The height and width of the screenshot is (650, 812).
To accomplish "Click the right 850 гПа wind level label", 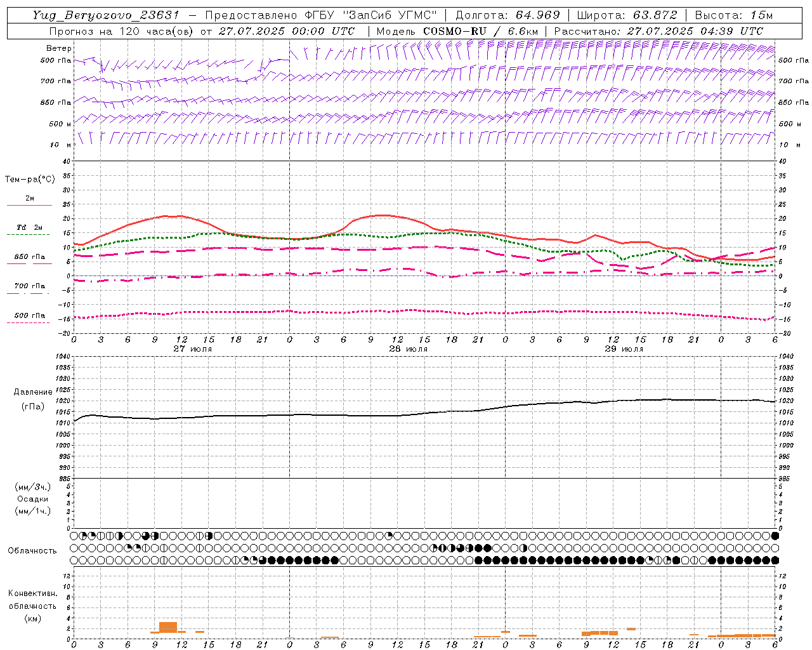I will click(x=794, y=102).
